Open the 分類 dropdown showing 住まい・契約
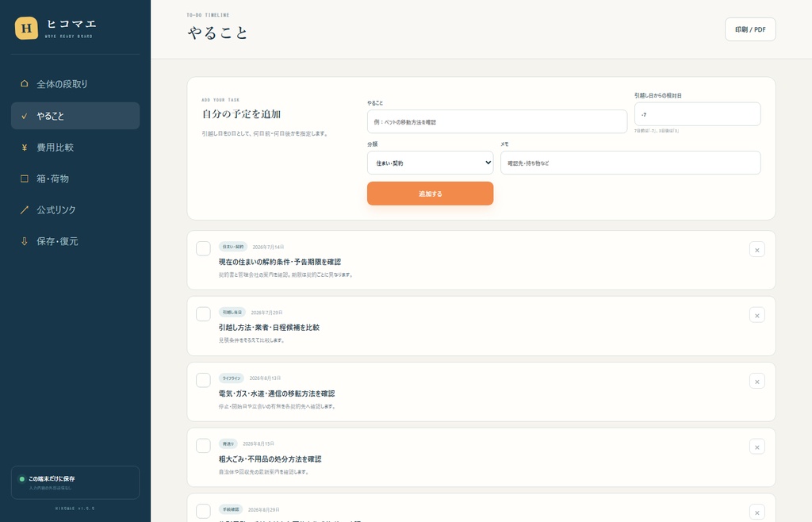812x522 pixels. click(x=430, y=163)
